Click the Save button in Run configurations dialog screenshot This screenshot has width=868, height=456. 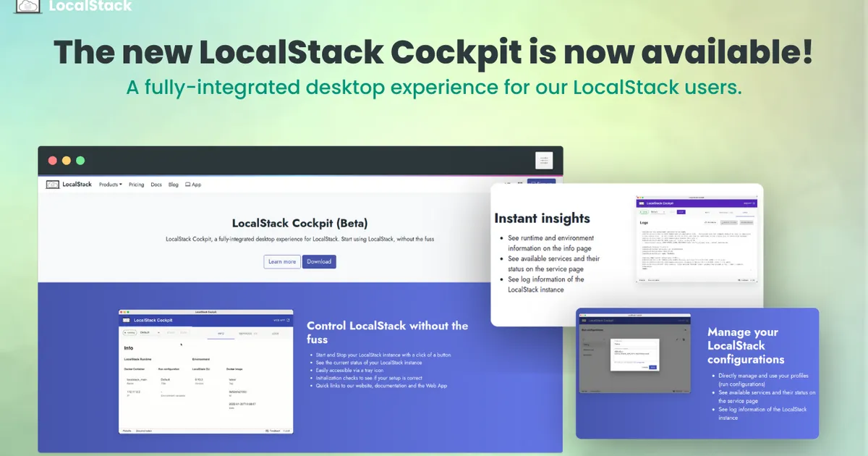(x=653, y=367)
